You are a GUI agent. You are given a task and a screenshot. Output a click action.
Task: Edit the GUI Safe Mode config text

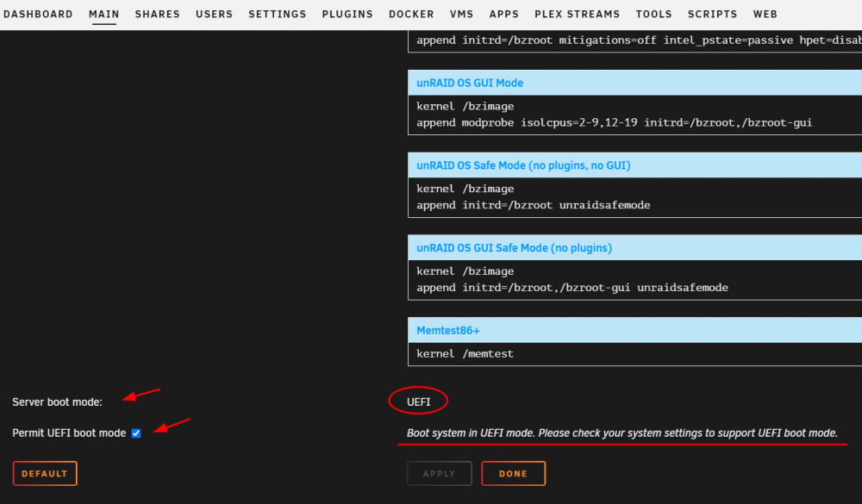[635, 280]
